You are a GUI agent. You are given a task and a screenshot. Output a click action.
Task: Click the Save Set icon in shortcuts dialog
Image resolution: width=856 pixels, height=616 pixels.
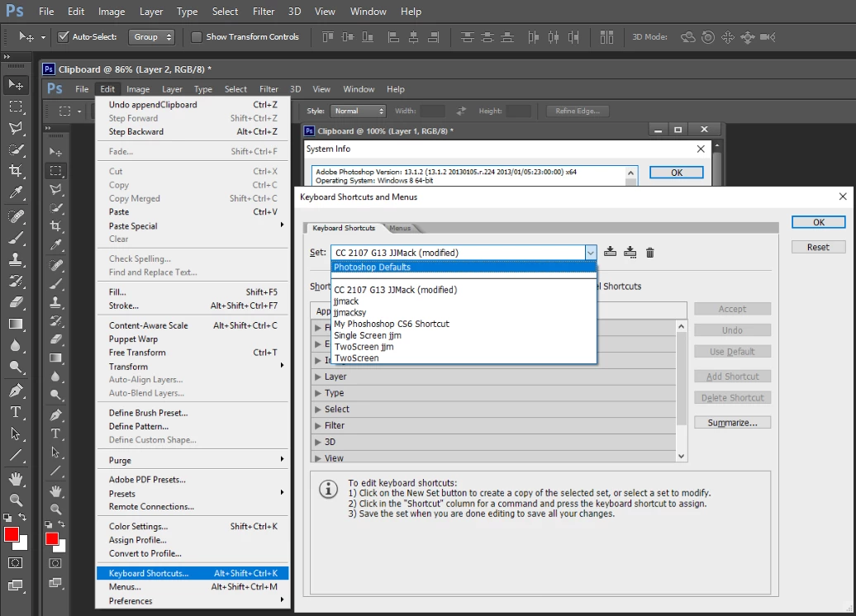pos(611,252)
